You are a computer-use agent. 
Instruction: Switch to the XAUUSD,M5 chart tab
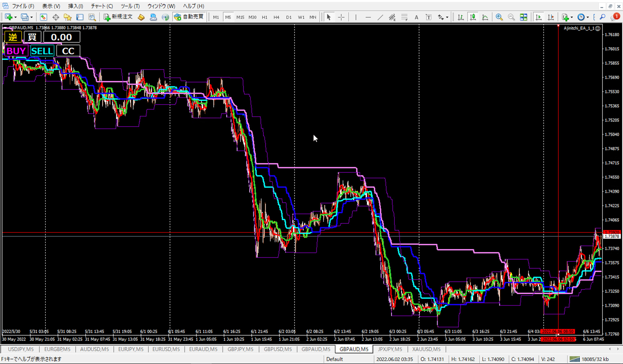426,349
